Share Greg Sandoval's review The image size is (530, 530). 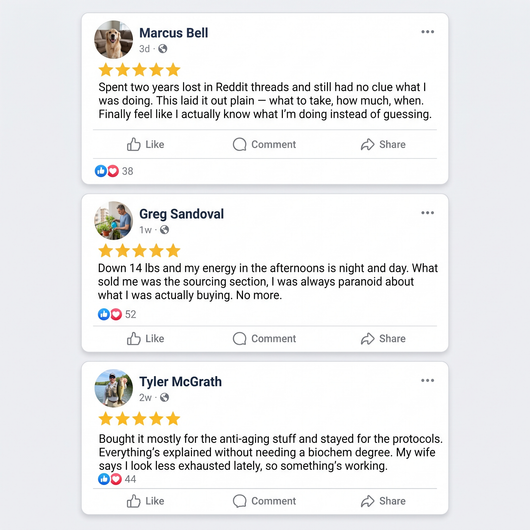pos(383,338)
